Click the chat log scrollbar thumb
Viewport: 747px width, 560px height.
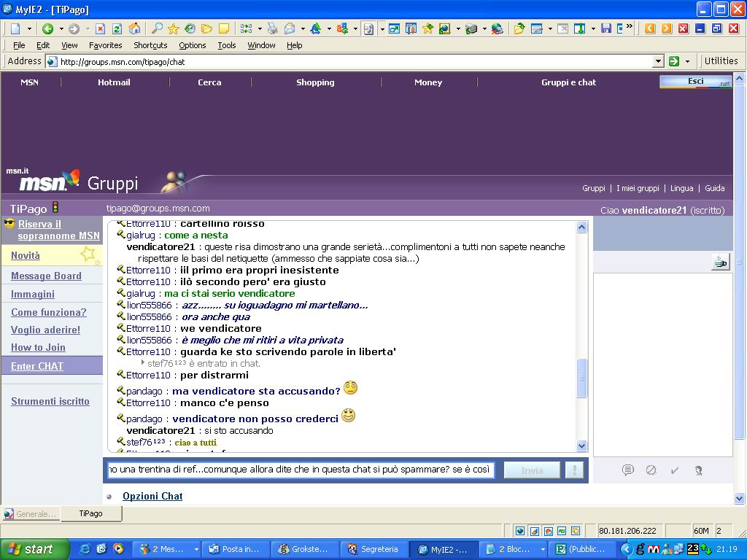(581, 378)
